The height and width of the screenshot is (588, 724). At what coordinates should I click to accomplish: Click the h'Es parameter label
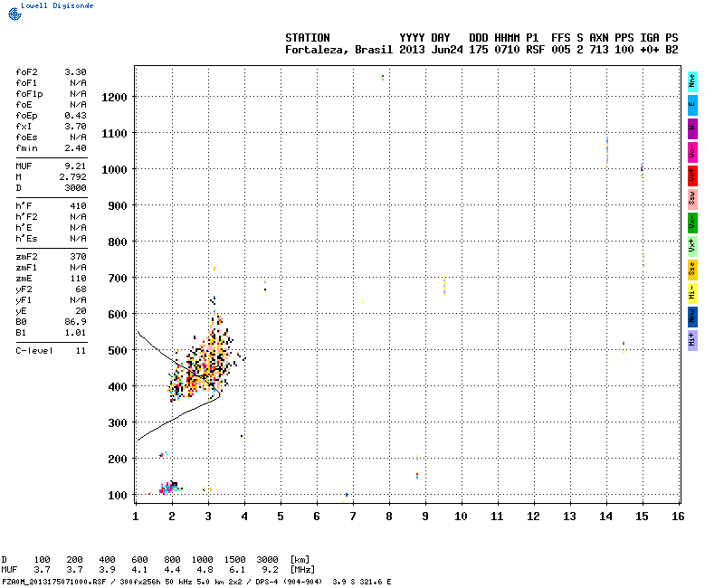[x=26, y=239]
